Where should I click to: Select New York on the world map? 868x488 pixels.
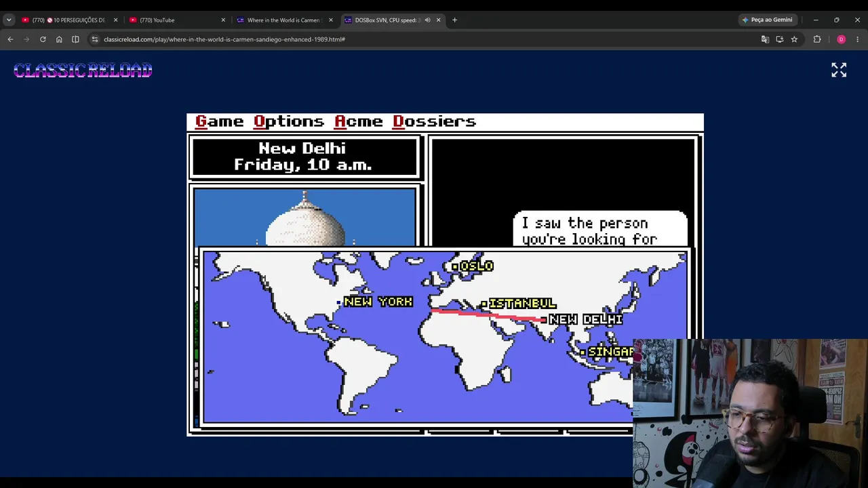[x=375, y=302]
